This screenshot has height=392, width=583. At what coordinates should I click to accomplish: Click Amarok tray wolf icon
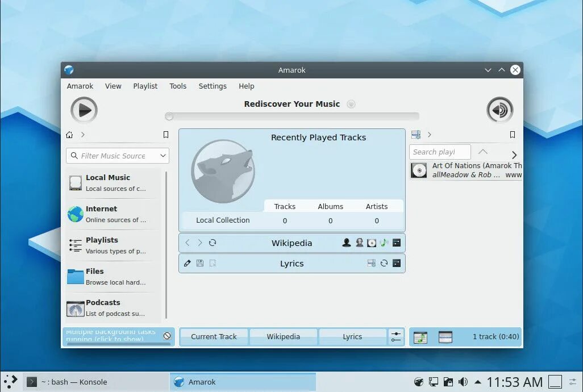(x=419, y=382)
